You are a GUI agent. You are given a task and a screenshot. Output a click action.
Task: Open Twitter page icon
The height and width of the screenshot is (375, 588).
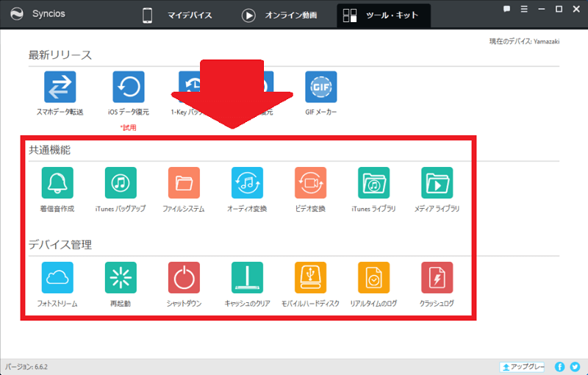pyautogui.click(x=575, y=367)
